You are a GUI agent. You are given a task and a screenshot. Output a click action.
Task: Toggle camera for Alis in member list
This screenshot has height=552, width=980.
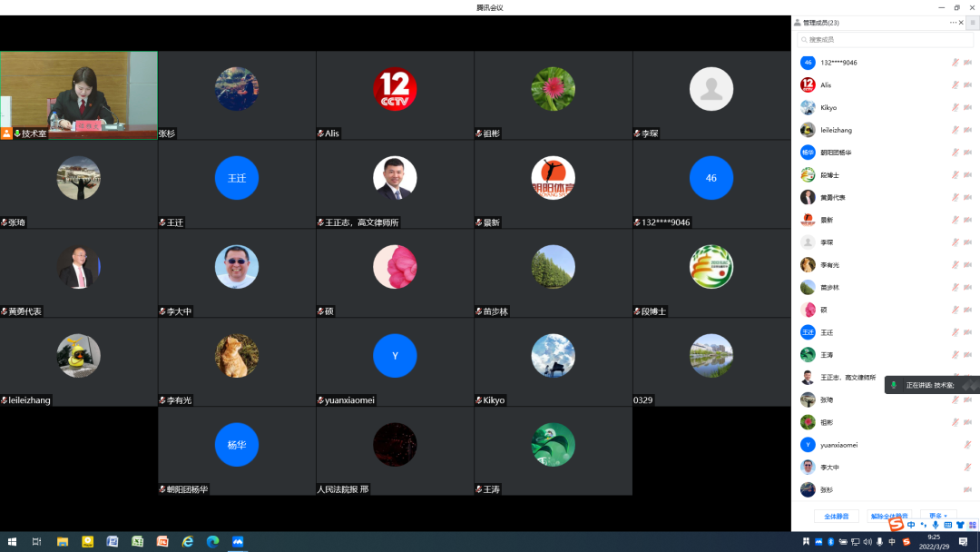[x=967, y=85]
